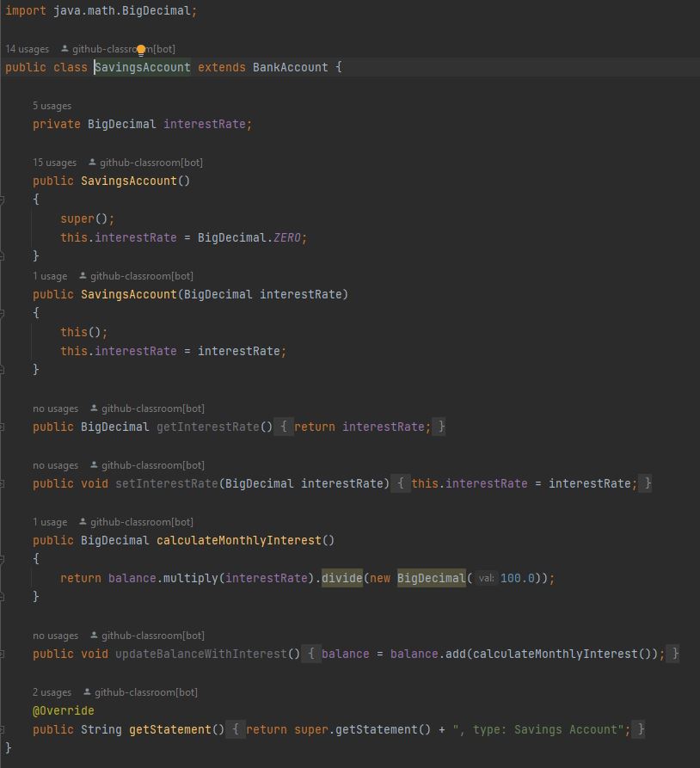Open the 1 usage of the parameterized constructor
Screen dimensions: 700x768
click(x=49, y=275)
